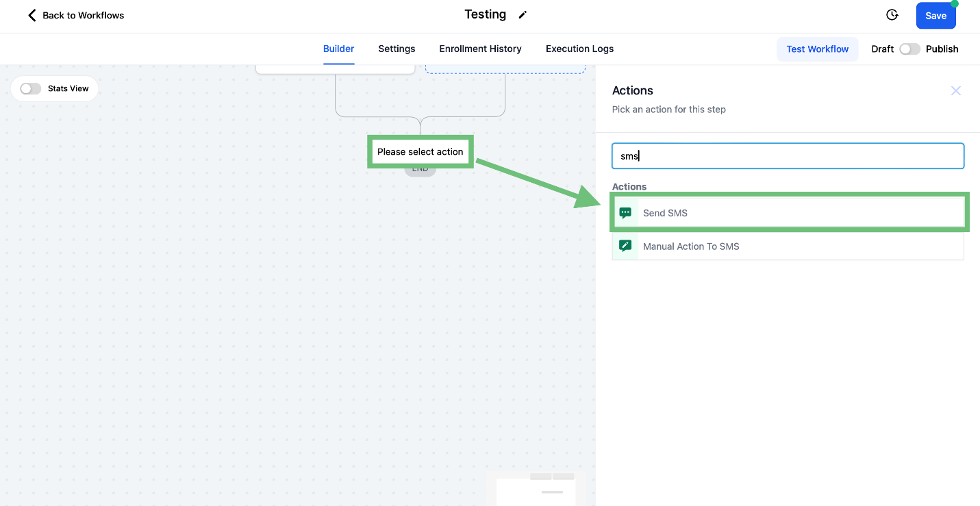Click the actions search field
The width and height of the screenshot is (980, 506).
[x=788, y=156]
